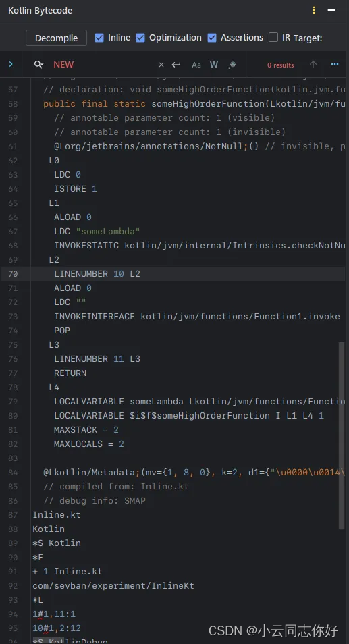Image resolution: width=349 pixels, height=644 pixels.
Task: Click line 70 LINENUMBER 10 L2
Action: pyautogui.click(x=97, y=273)
